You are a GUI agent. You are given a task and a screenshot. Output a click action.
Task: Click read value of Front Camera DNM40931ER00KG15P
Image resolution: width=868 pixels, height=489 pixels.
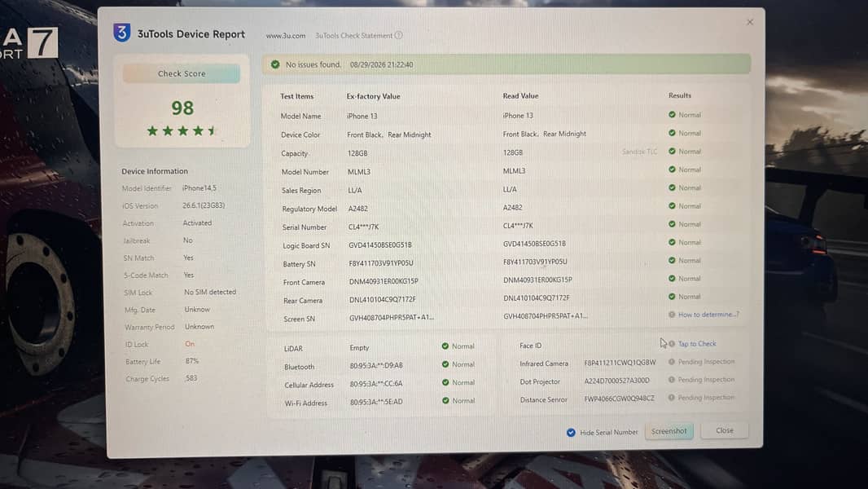[x=537, y=280]
